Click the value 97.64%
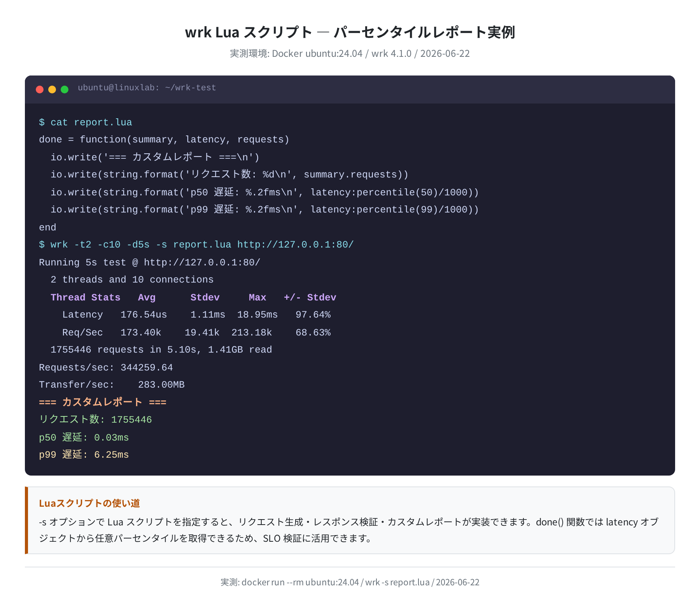 click(313, 315)
